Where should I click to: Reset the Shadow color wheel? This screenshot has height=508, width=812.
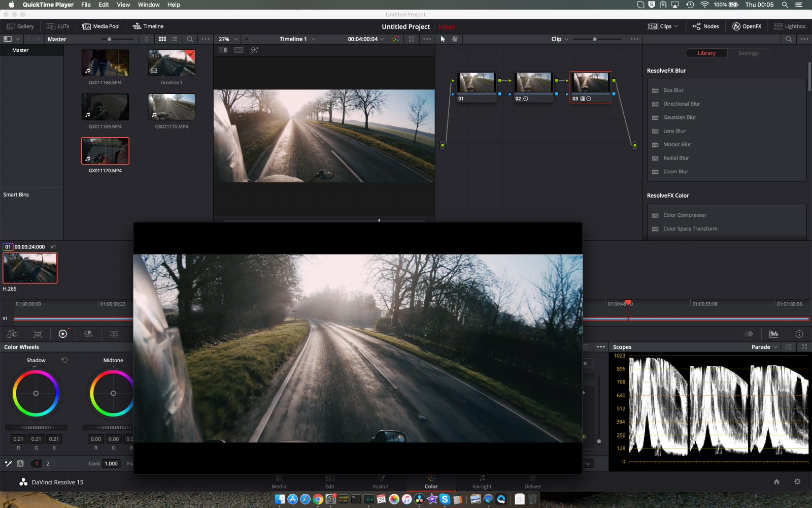[64, 360]
